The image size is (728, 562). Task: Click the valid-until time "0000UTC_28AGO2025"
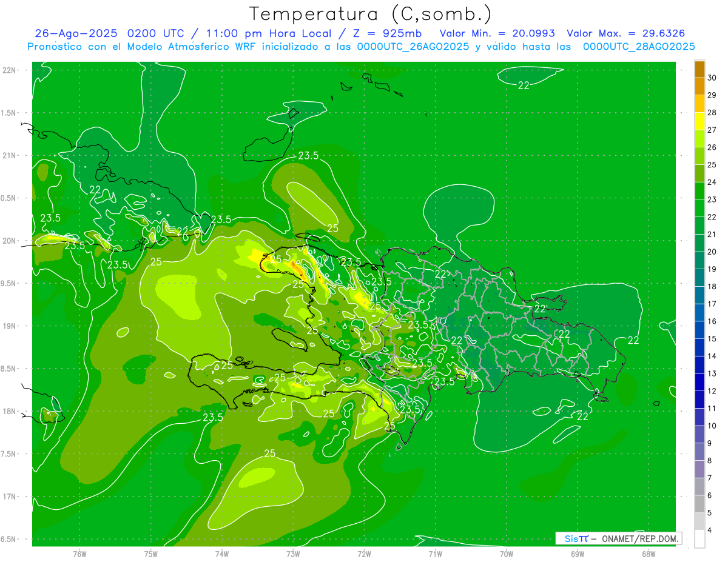639,47
